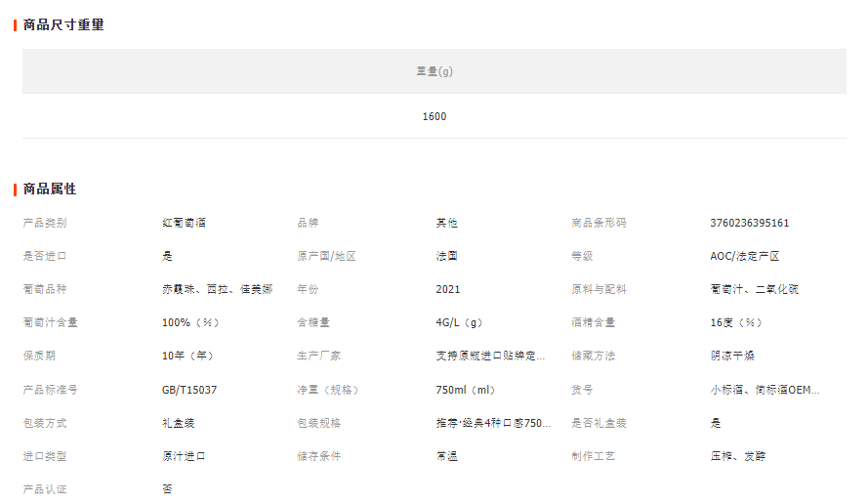Click the 压榨、发酵 production process value
The width and height of the screenshot is (868, 504).
pos(738,456)
